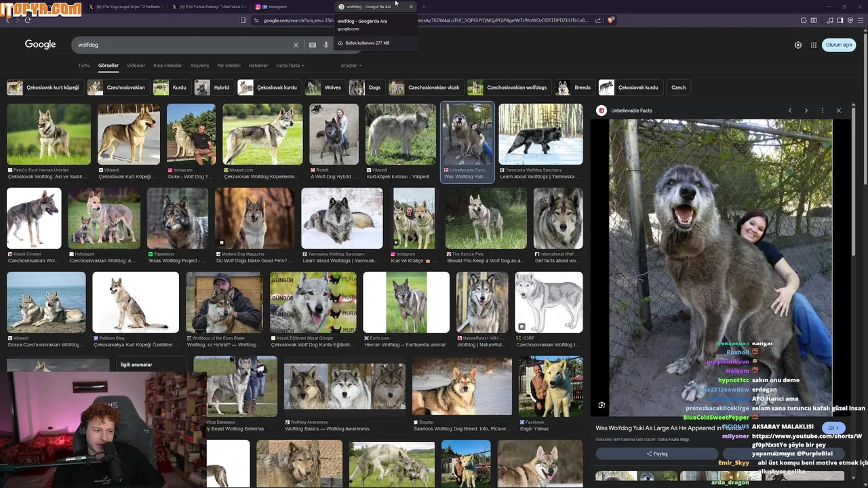This screenshot has height=488, width=868.
Task: Open the Yamnuska Learn about Wolfdogs black wolf thumbnail
Action: point(540,134)
